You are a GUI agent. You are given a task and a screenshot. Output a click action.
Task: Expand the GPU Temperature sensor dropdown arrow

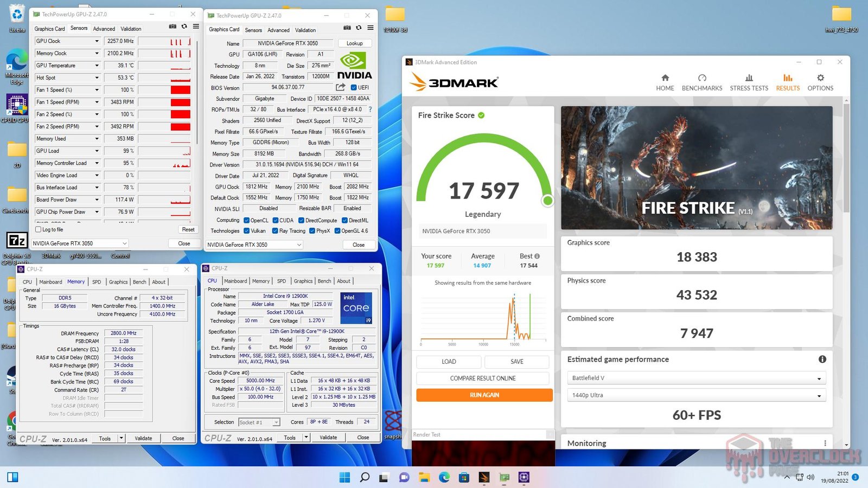tap(97, 66)
